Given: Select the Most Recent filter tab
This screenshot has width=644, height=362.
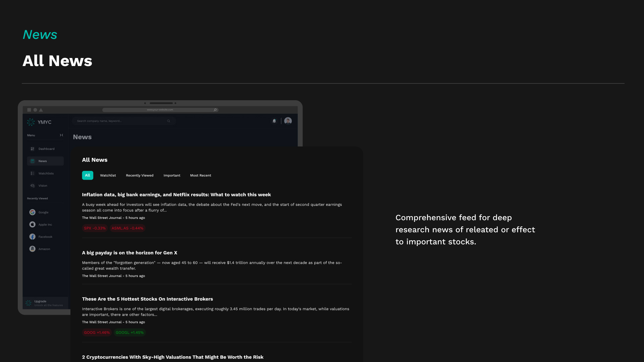Looking at the screenshot, I should point(200,175).
